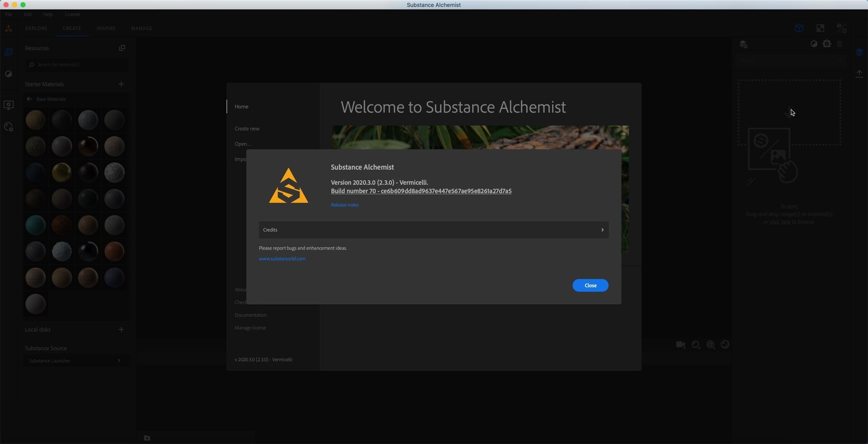Detach the Resources panel with the pop-out icon
The image size is (868, 444).
point(122,48)
